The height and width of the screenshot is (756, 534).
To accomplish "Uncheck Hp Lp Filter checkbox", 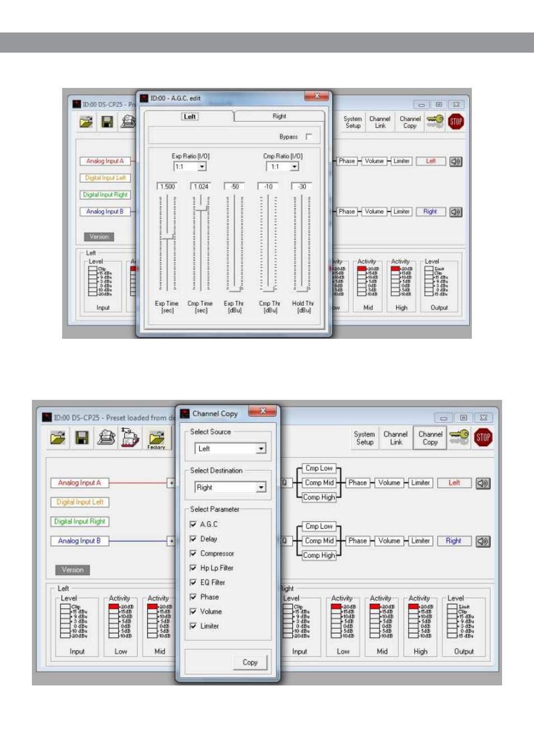I will [x=193, y=568].
